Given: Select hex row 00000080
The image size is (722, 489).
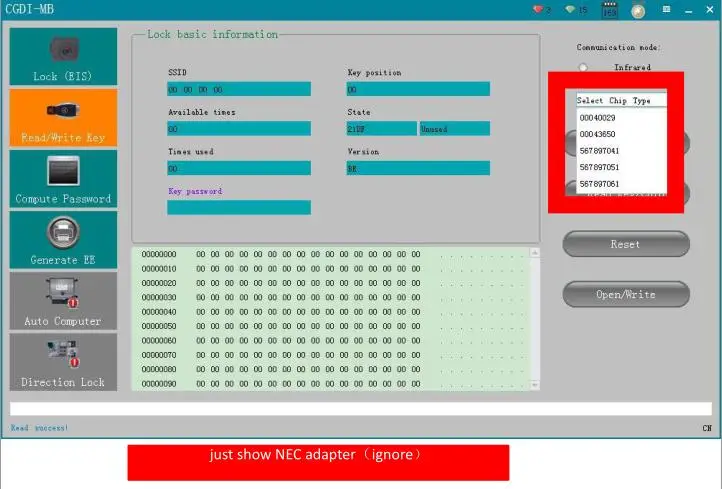Looking at the screenshot, I should click(332, 369).
